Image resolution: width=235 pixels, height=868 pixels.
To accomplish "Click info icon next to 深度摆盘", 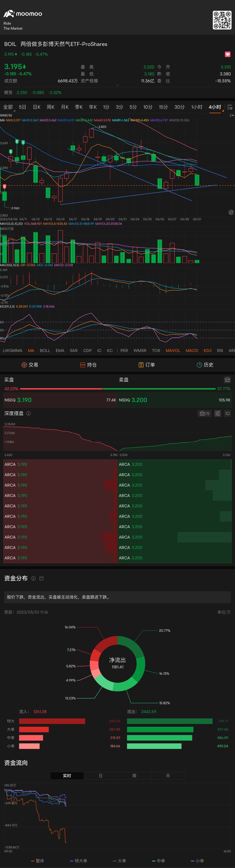I will tap(28, 413).
